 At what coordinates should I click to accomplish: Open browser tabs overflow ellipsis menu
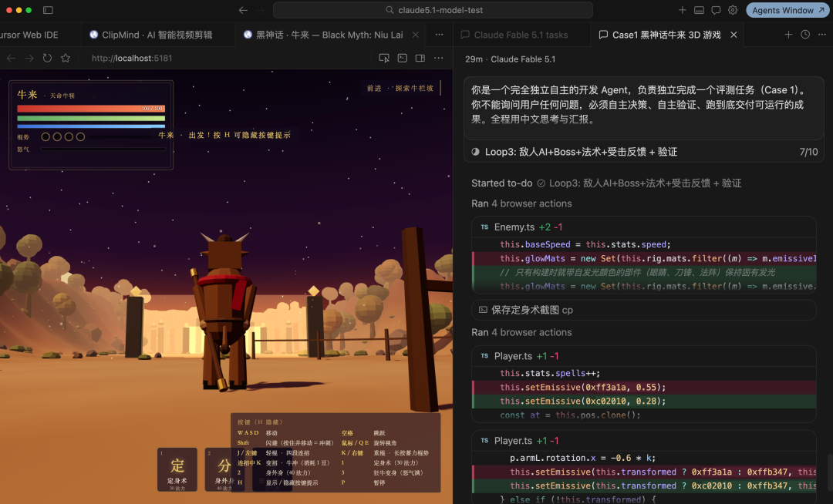[439, 35]
